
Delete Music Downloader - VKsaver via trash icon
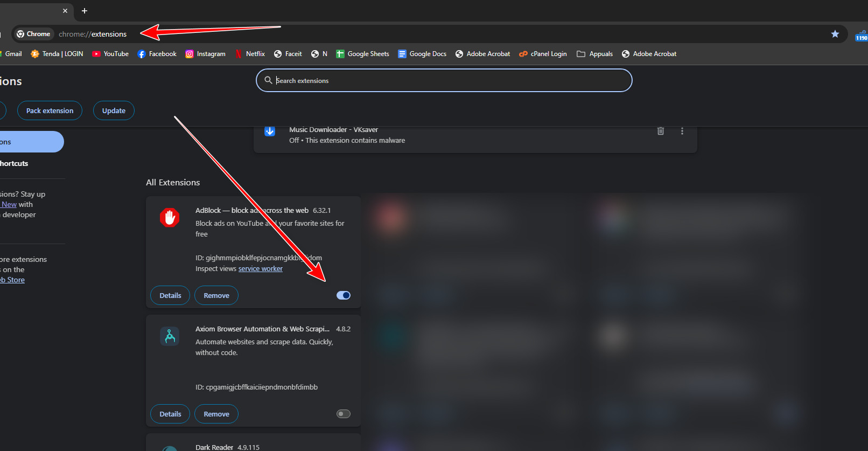click(x=661, y=131)
